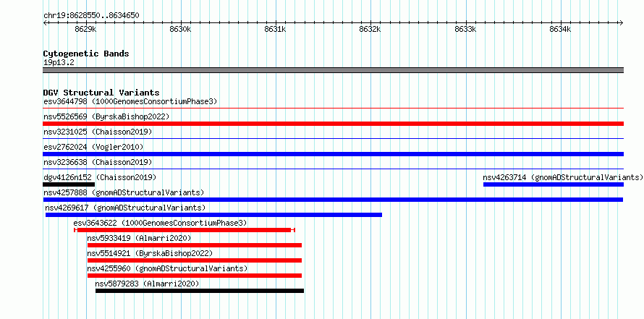Click the thin blue nsv3236638 variant line
Viewport: 644px width, 319px height.
[333, 169]
